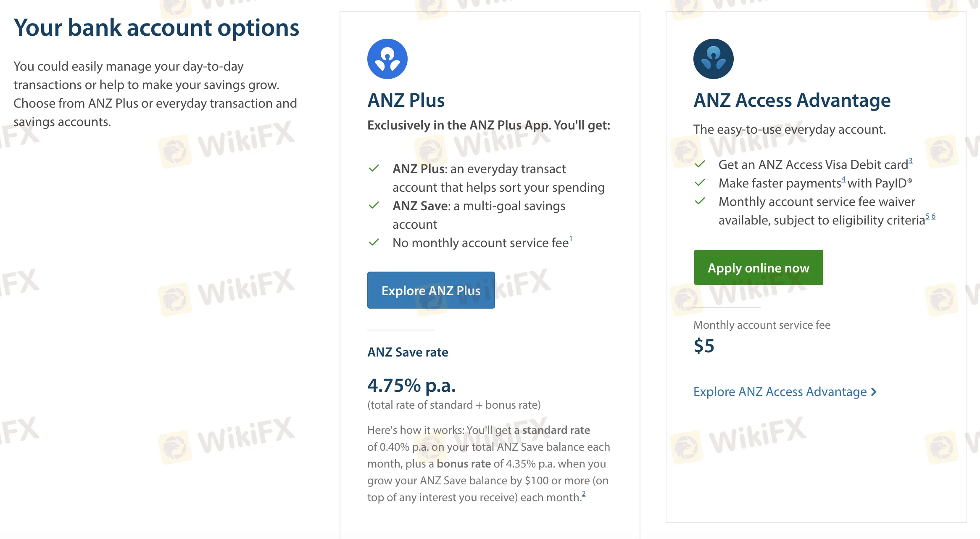Screen dimensions: 980x539
Task: Click the ANZ Access Advantage card heading
Action: (792, 100)
